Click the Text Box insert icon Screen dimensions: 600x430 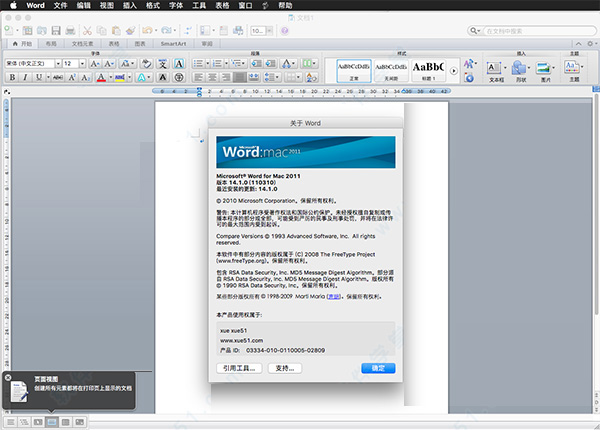point(494,68)
